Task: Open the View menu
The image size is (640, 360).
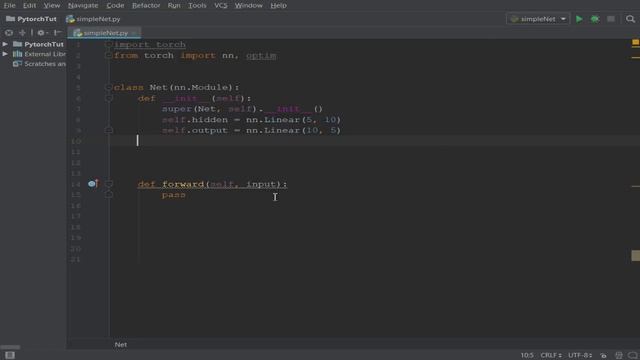Action: pyautogui.click(x=52, y=5)
